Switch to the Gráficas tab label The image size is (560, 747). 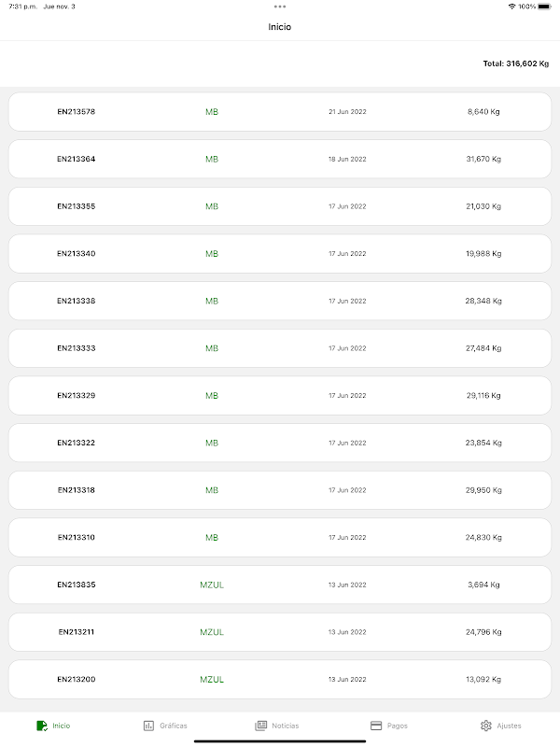coord(174,726)
